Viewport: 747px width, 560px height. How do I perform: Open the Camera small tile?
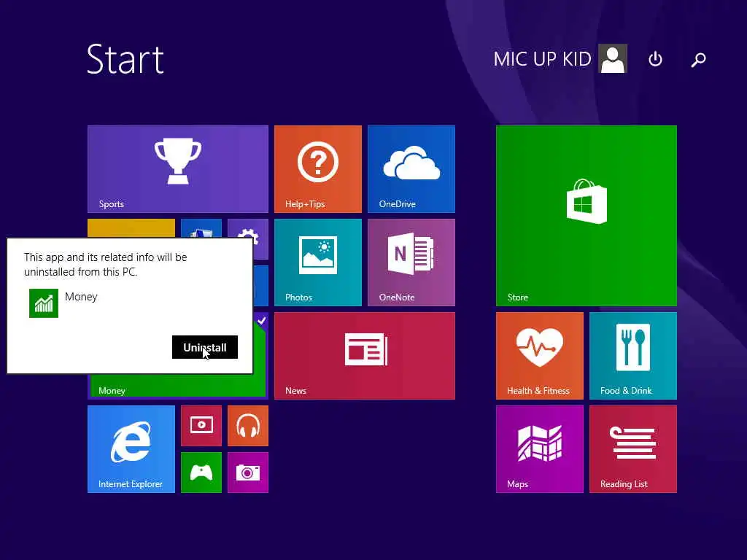click(248, 472)
